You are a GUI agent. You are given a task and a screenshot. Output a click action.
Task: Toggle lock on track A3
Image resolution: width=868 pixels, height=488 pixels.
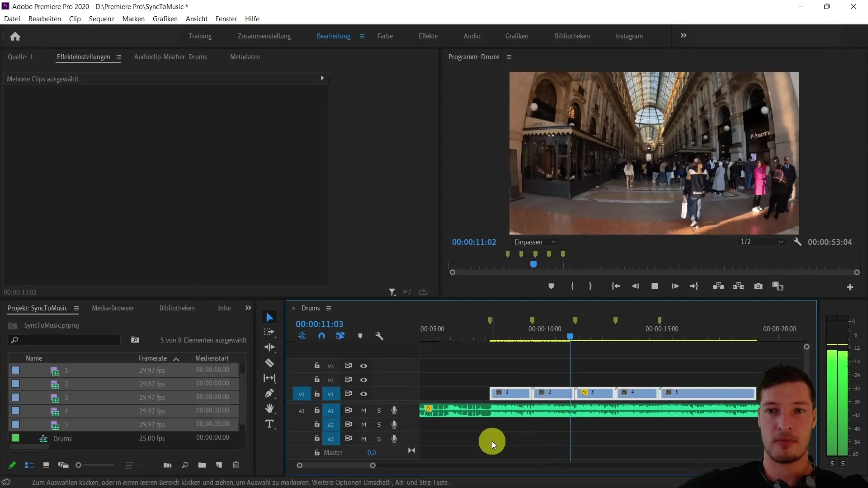[317, 438]
